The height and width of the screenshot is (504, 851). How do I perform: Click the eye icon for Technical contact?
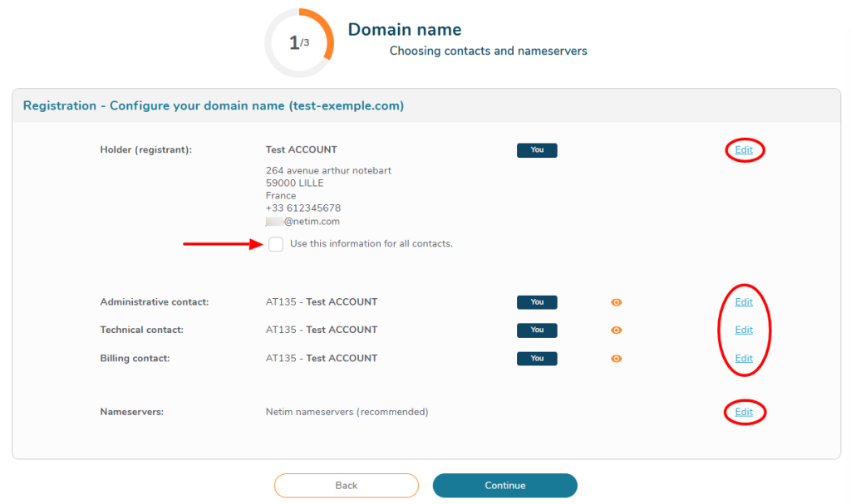click(616, 330)
